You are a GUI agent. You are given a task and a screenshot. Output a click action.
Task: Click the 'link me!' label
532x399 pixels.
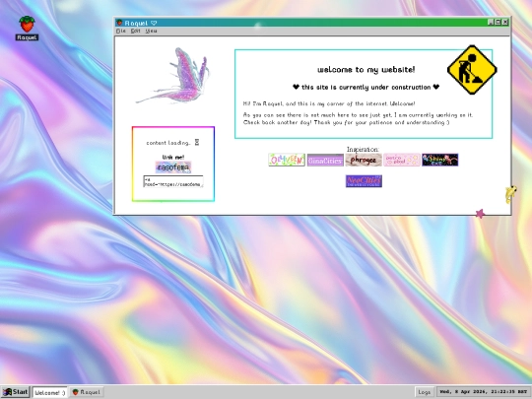pyautogui.click(x=173, y=157)
